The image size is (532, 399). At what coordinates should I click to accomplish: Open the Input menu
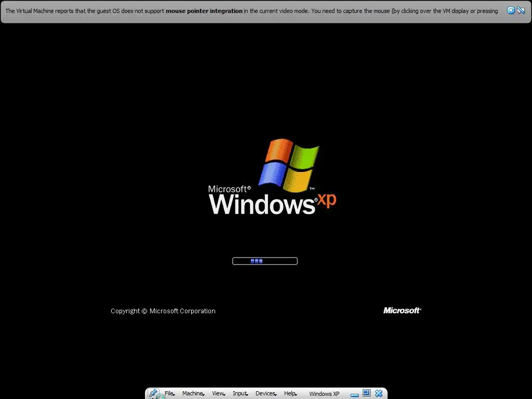[240, 394]
